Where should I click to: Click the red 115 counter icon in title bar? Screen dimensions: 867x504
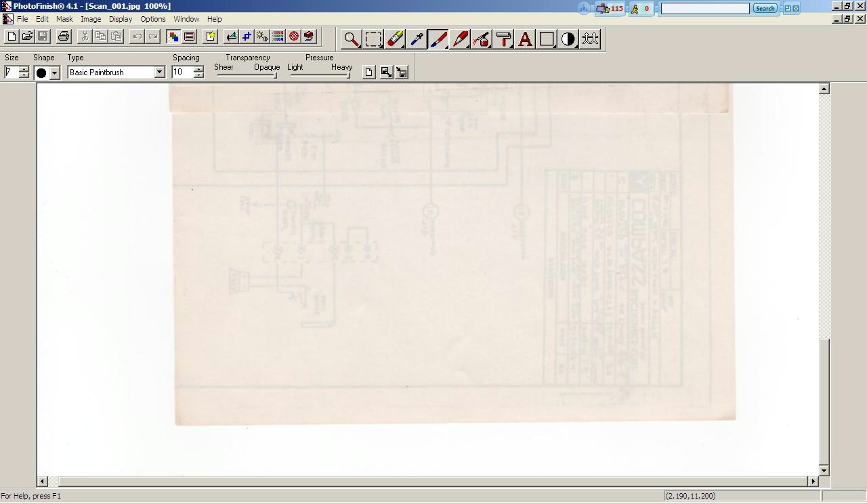click(x=610, y=8)
